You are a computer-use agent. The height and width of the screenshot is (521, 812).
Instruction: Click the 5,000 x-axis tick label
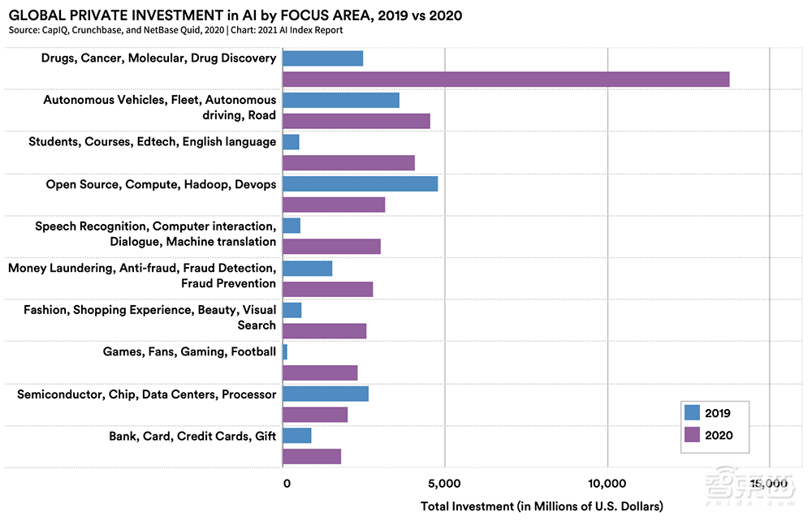click(x=445, y=484)
